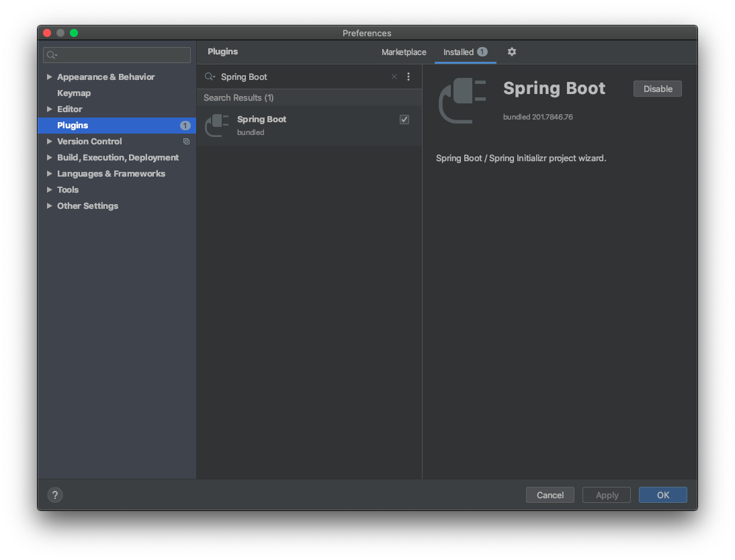Click the Disable button for Spring Boot
The height and width of the screenshot is (560, 735).
click(657, 89)
